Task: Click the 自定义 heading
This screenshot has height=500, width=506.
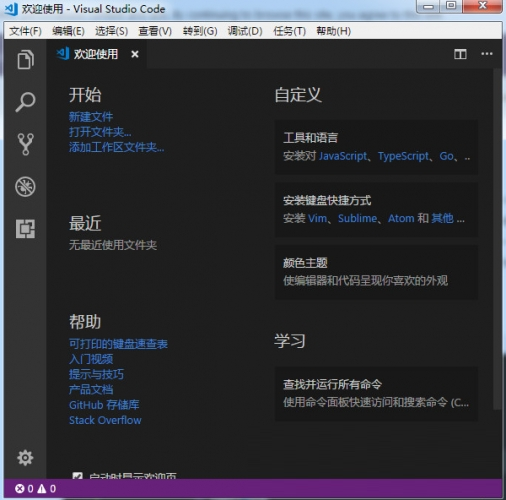Action: pyautogui.click(x=298, y=95)
